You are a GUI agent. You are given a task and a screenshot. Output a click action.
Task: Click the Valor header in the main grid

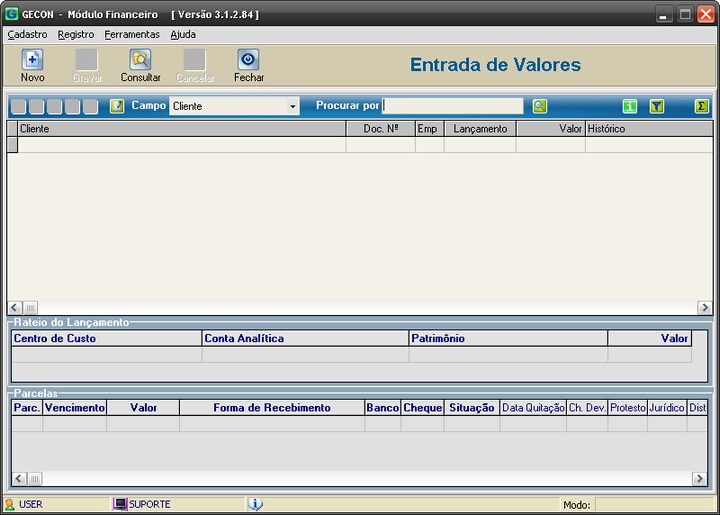[x=551, y=129]
